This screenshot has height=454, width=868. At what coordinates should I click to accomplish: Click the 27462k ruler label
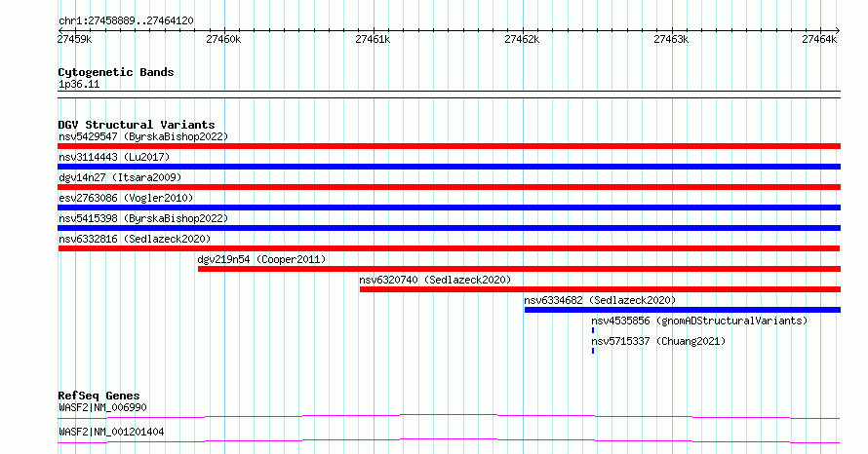522,39
